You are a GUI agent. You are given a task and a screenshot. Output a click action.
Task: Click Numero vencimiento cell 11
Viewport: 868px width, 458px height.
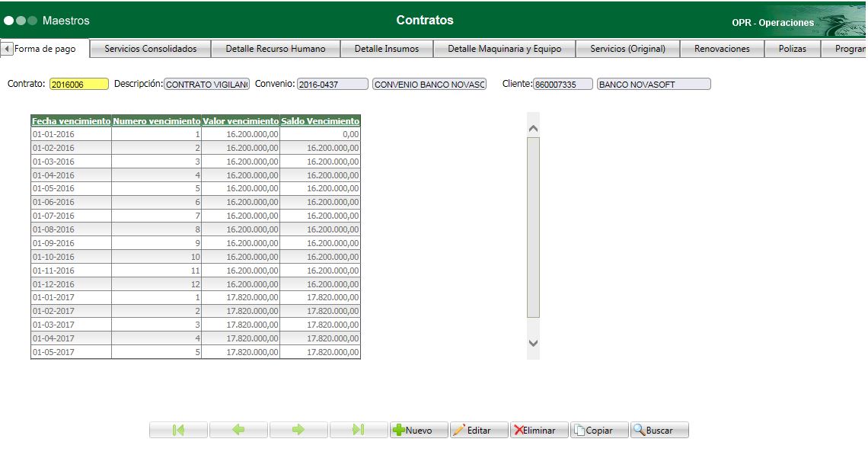coord(157,271)
